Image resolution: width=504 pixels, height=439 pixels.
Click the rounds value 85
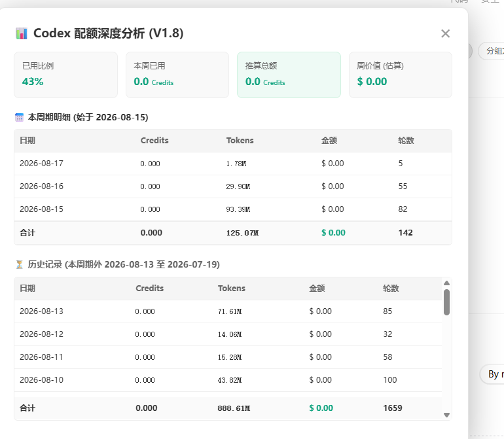click(x=387, y=311)
